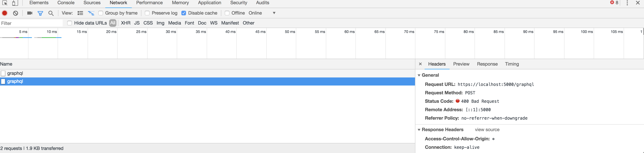The image size is (644, 153).
Task: Uncheck Disable cache checkbox
Action: [x=184, y=13]
